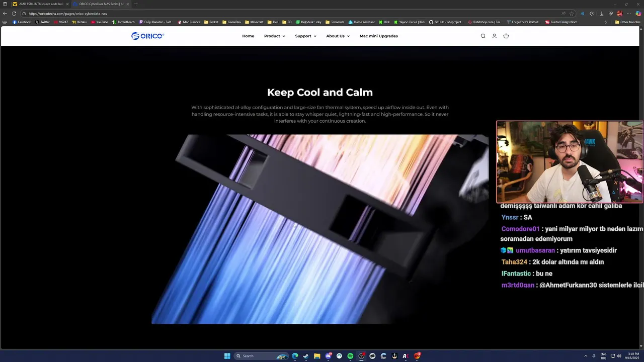Image resolution: width=644 pixels, height=362 pixels.
Task: Open the Fractal Design bookmark
Action: (x=562, y=22)
